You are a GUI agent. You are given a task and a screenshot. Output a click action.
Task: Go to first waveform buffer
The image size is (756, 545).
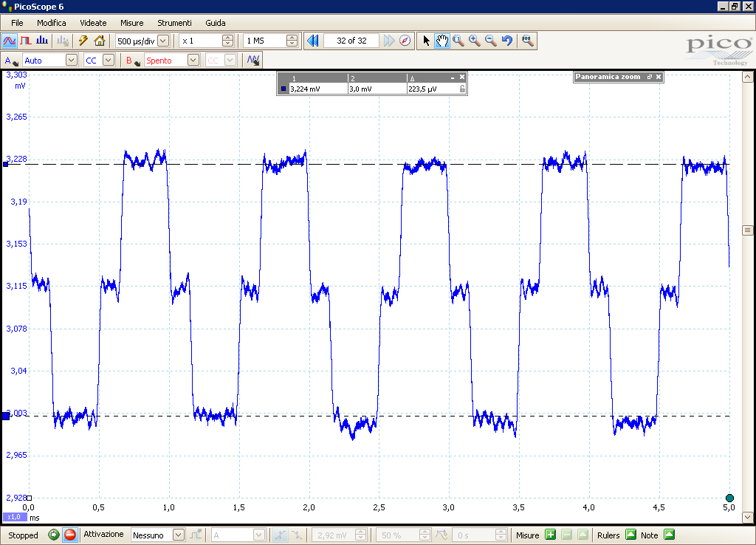click(312, 41)
